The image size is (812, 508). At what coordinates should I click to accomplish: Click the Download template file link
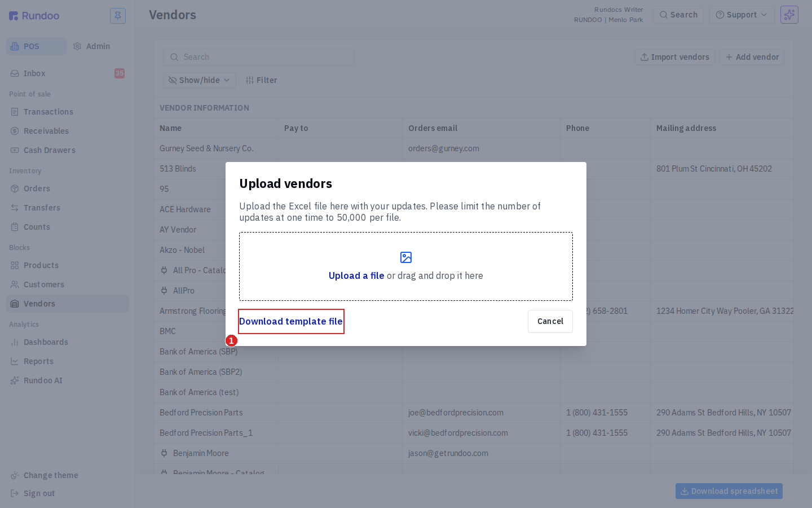pos(291,321)
